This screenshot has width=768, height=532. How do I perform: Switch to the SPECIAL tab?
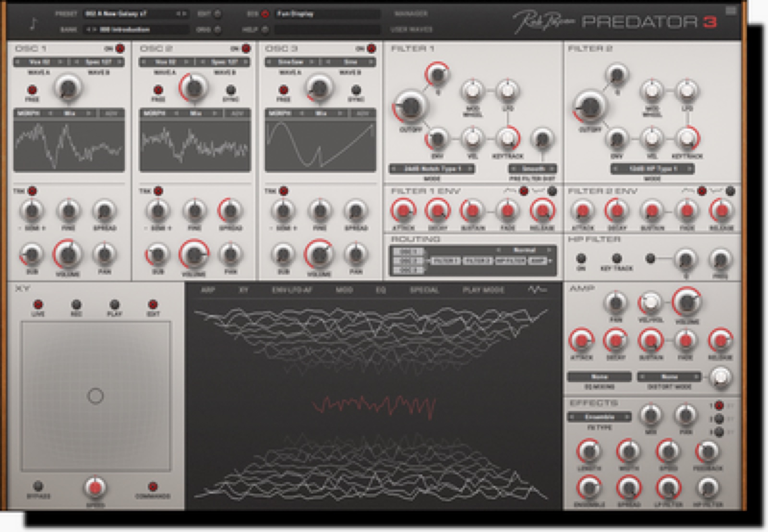424,290
